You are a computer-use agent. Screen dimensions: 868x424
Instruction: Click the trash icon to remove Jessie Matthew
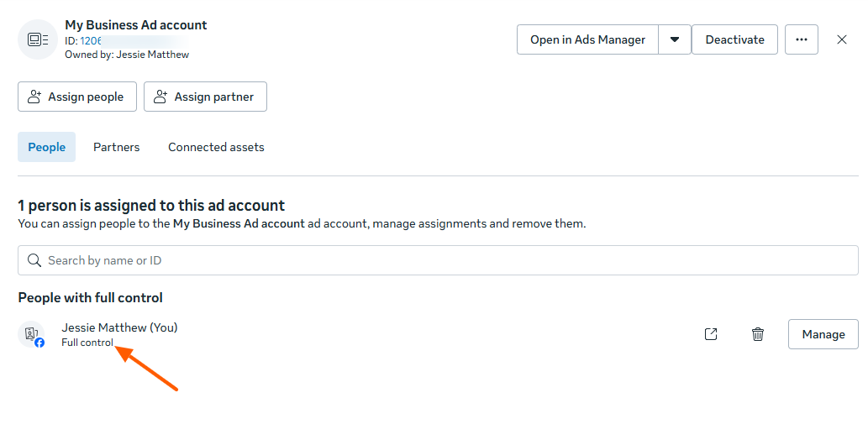pyautogui.click(x=758, y=334)
